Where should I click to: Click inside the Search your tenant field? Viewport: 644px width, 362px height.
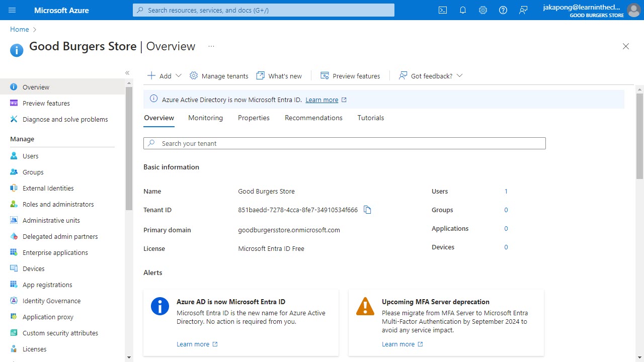tap(344, 143)
